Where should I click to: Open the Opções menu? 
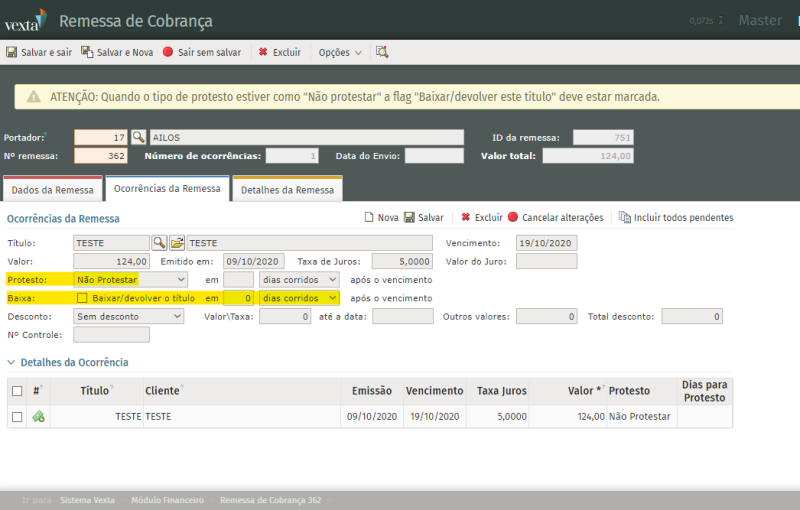click(340, 52)
